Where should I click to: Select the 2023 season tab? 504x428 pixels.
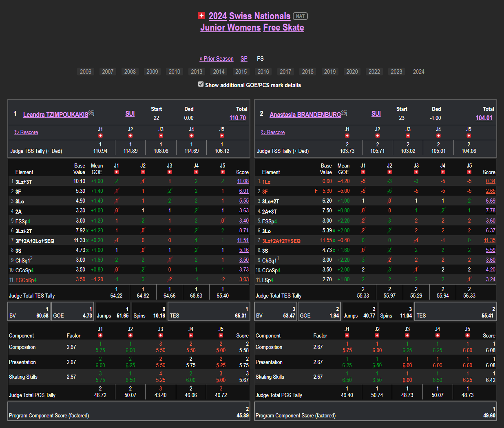pos(396,72)
